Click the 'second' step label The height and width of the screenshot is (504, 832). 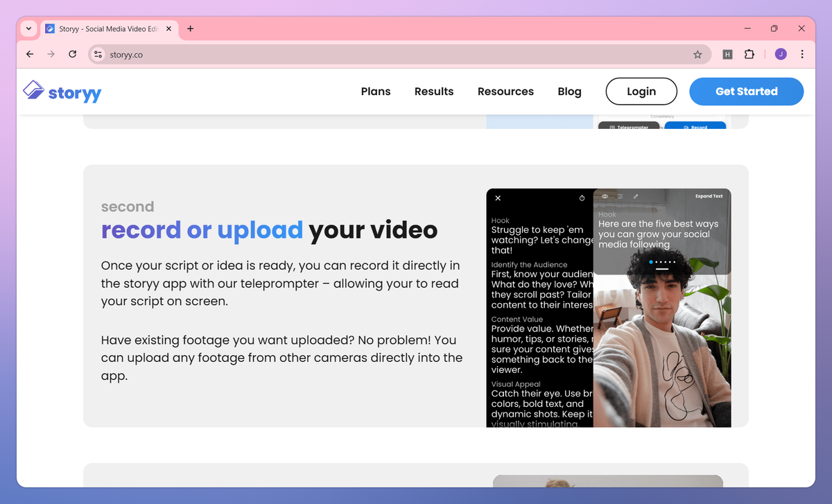coord(128,207)
